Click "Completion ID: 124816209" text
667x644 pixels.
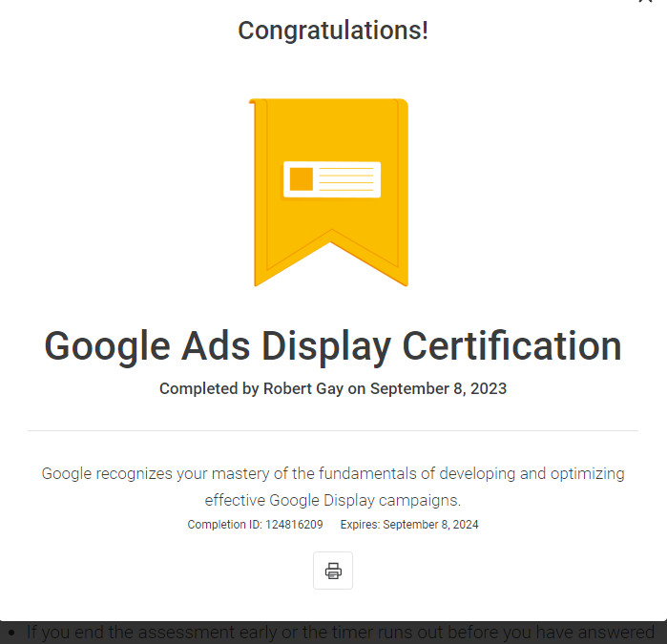pos(255,525)
